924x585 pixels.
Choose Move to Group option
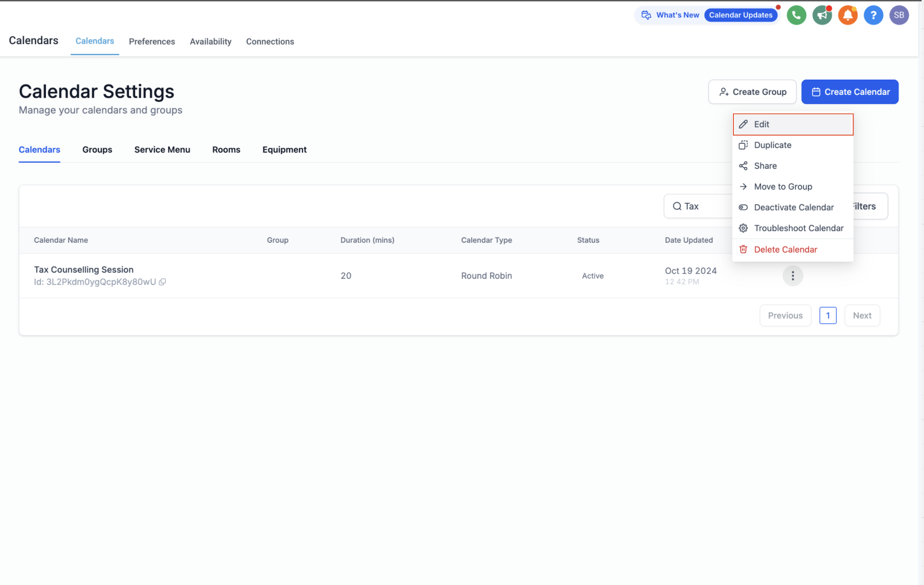pos(793,187)
